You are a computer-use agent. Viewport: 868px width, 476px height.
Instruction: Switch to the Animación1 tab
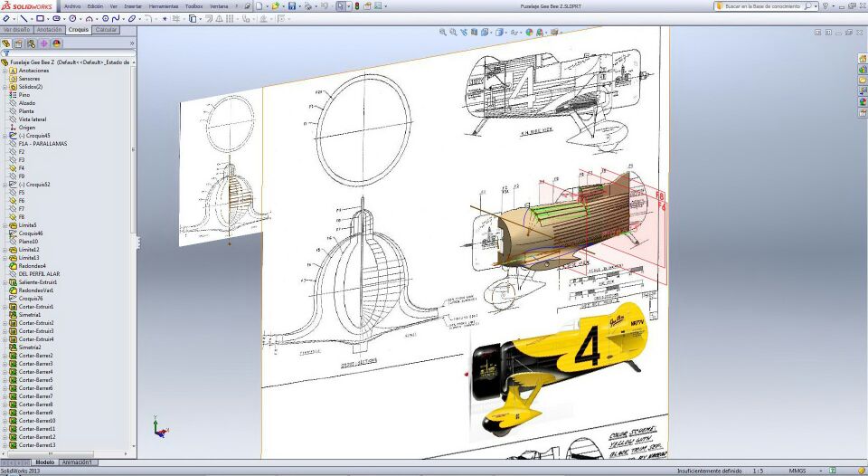click(x=77, y=462)
